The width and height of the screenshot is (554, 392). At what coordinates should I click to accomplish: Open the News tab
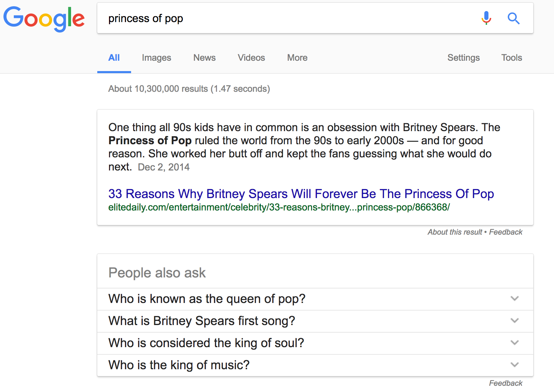pyautogui.click(x=204, y=58)
